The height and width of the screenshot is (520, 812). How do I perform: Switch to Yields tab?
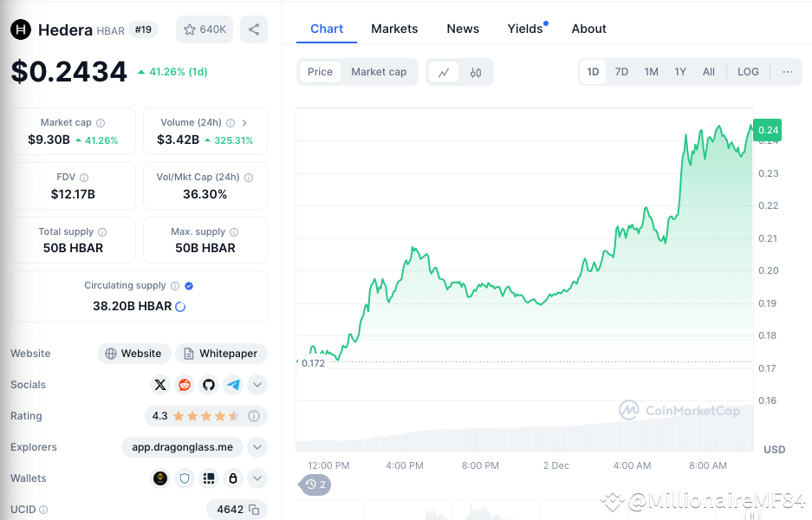pyautogui.click(x=525, y=29)
